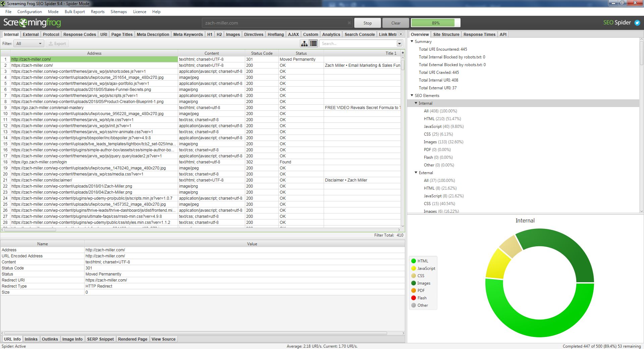The image size is (644, 349).
Task: Open the Help menu
Action: (x=156, y=12)
